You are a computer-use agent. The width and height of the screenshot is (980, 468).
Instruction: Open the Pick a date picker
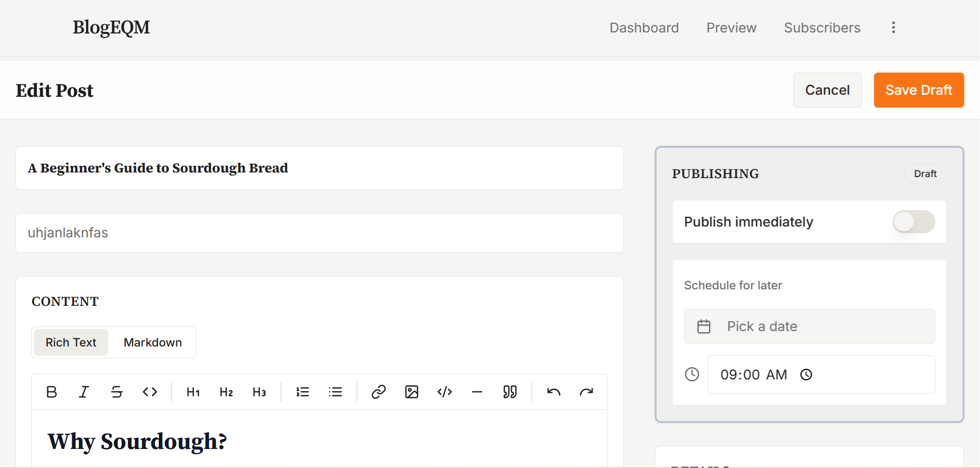(x=809, y=326)
